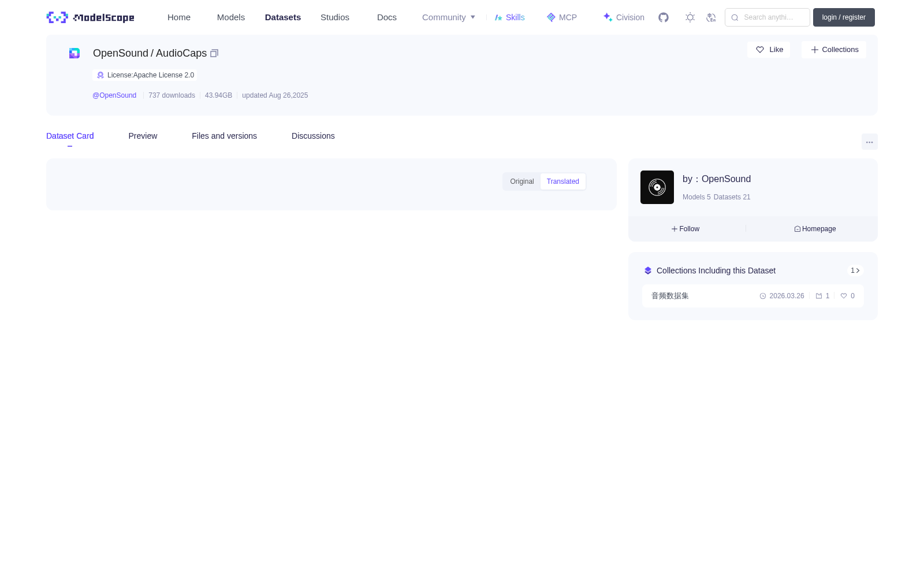Follow the OpenSound organization

coord(685,229)
